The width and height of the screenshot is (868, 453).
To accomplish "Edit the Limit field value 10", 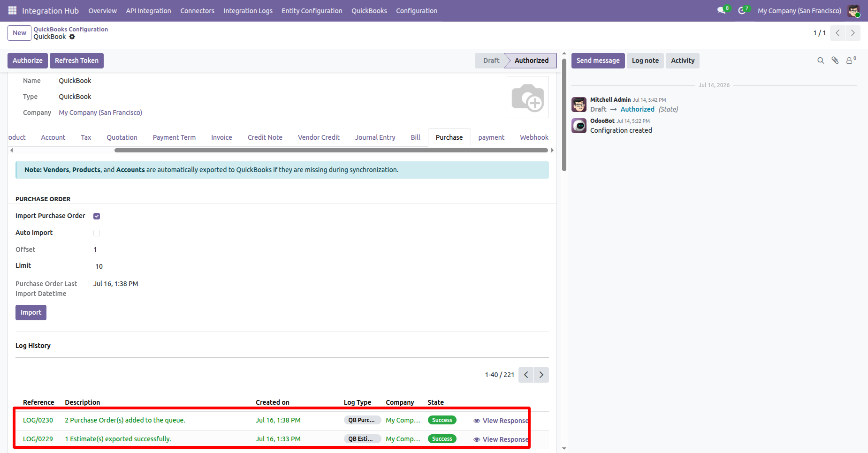I will coord(99,266).
